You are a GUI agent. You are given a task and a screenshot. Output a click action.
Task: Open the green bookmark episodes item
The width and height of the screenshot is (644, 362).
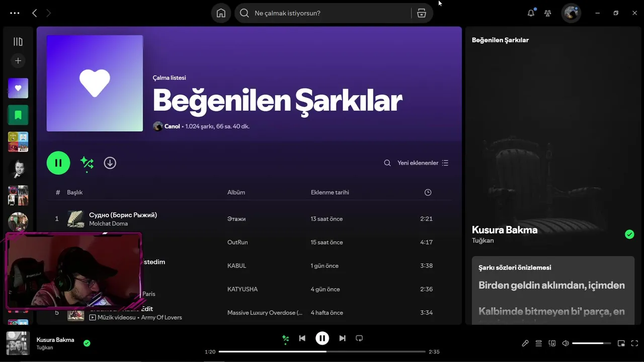click(x=18, y=115)
